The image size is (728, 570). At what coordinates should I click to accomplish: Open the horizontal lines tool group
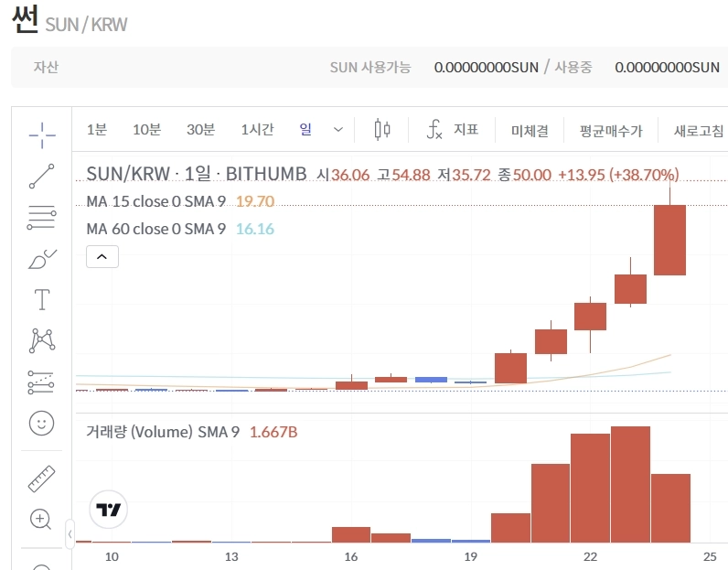42,218
